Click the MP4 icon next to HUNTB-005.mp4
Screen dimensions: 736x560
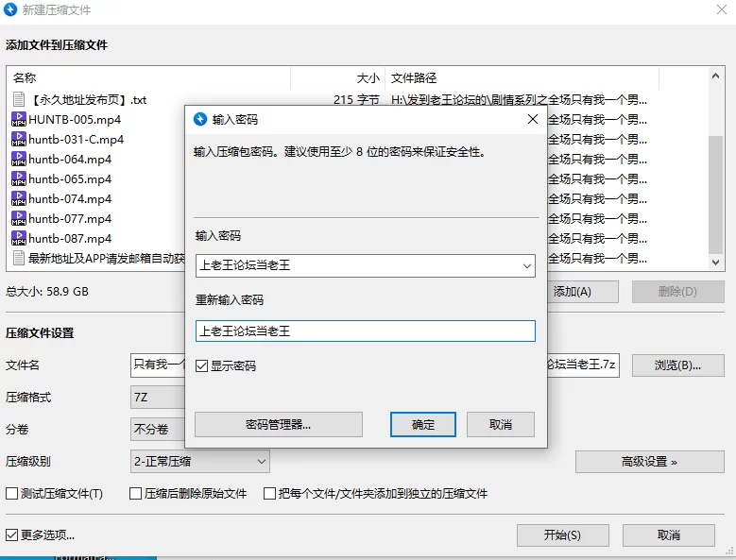pyautogui.click(x=19, y=119)
